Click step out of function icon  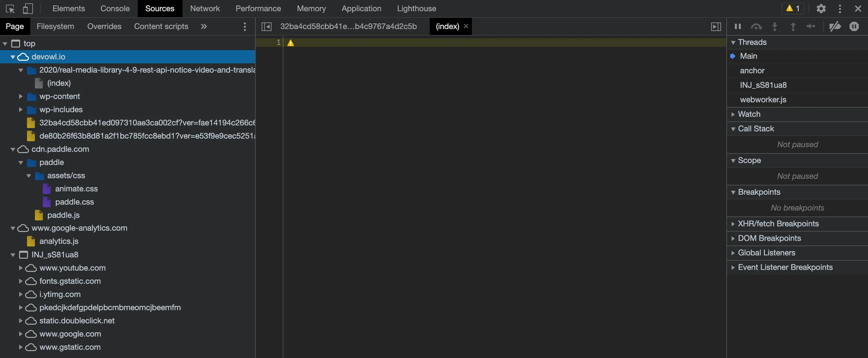click(793, 27)
